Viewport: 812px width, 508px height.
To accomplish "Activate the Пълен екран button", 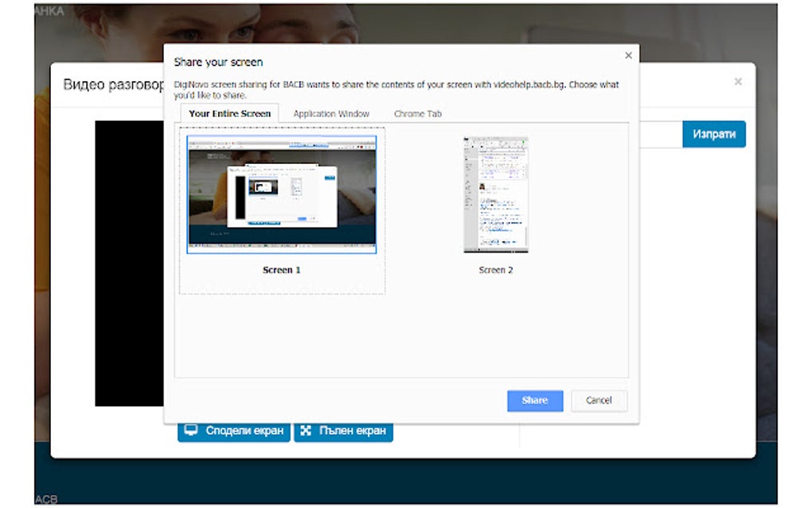I will (x=343, y=430).
